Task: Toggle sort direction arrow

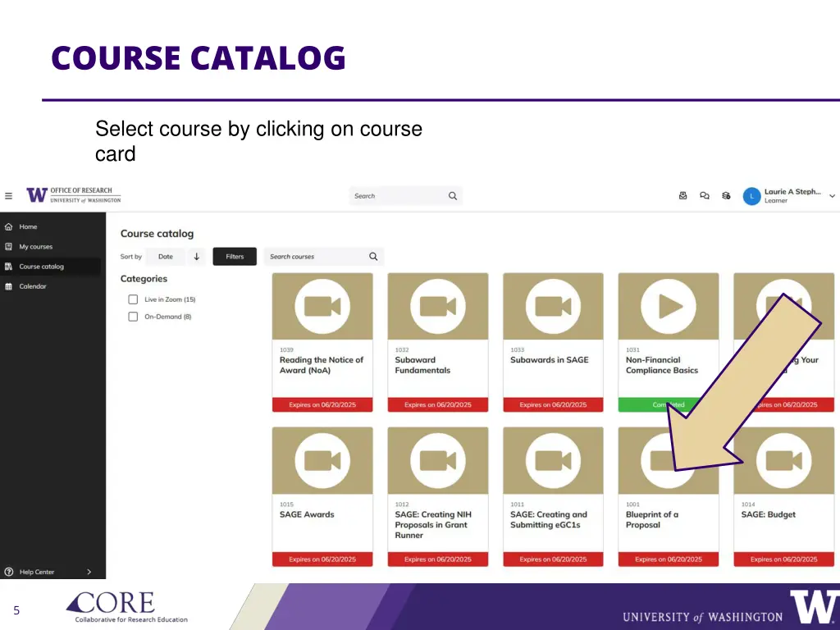Action: tap(197, 257)
